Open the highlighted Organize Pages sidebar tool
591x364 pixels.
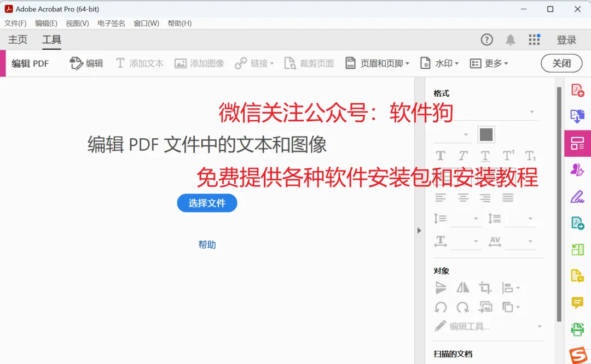coord(577,143)
